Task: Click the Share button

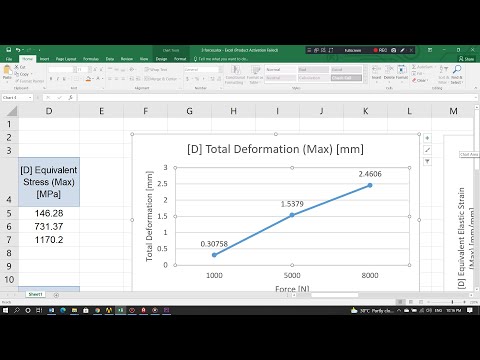Action: click(x=466, y=59)
